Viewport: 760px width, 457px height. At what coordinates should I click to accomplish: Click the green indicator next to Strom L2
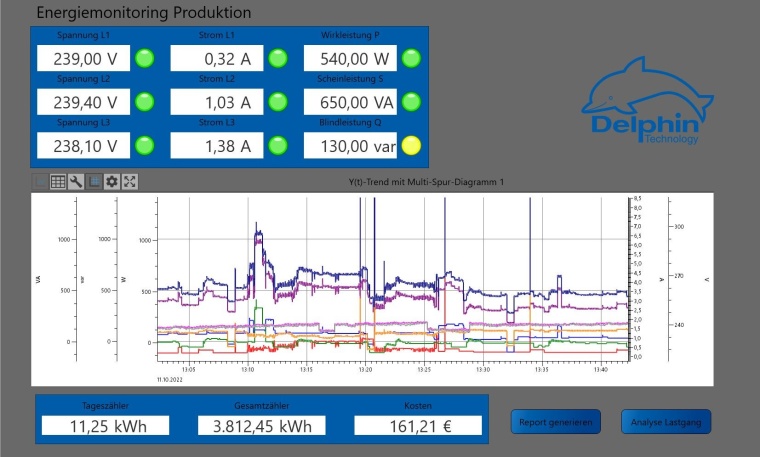[x=278, y=102]
